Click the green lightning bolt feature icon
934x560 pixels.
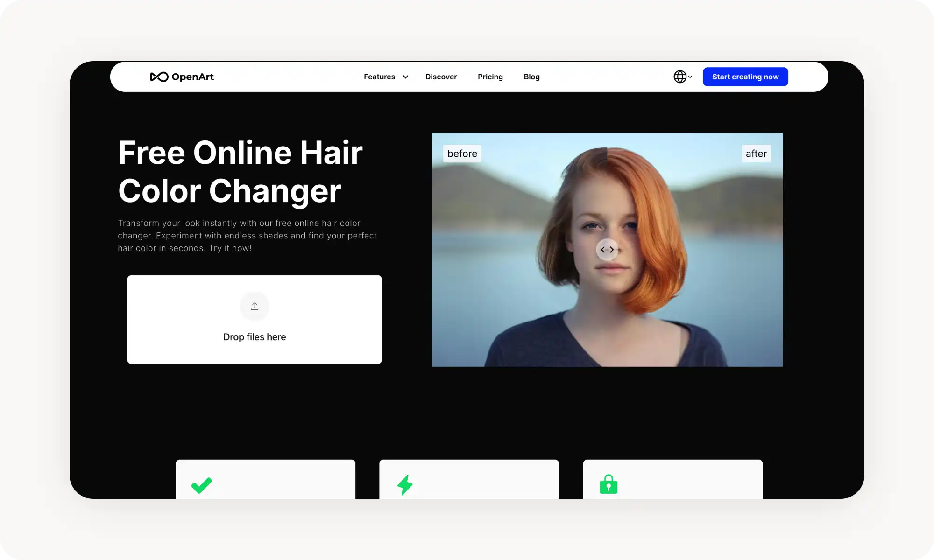click(x=404, y=485)
